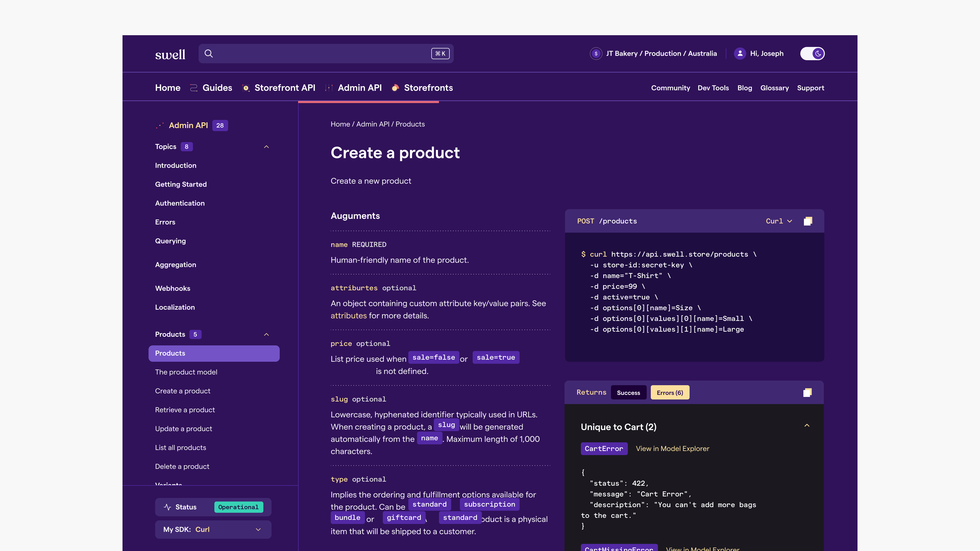Open the Support link

point(810,88)
